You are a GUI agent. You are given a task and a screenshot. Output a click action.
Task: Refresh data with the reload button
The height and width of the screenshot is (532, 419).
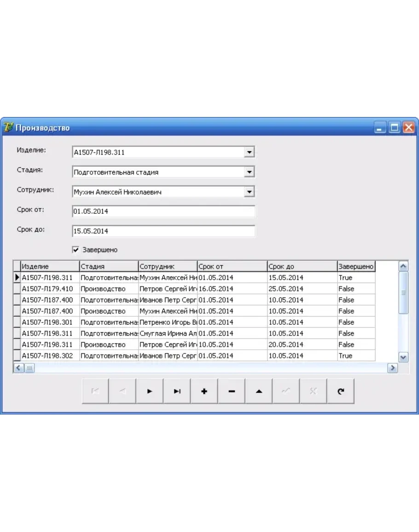tap(340, 391)
